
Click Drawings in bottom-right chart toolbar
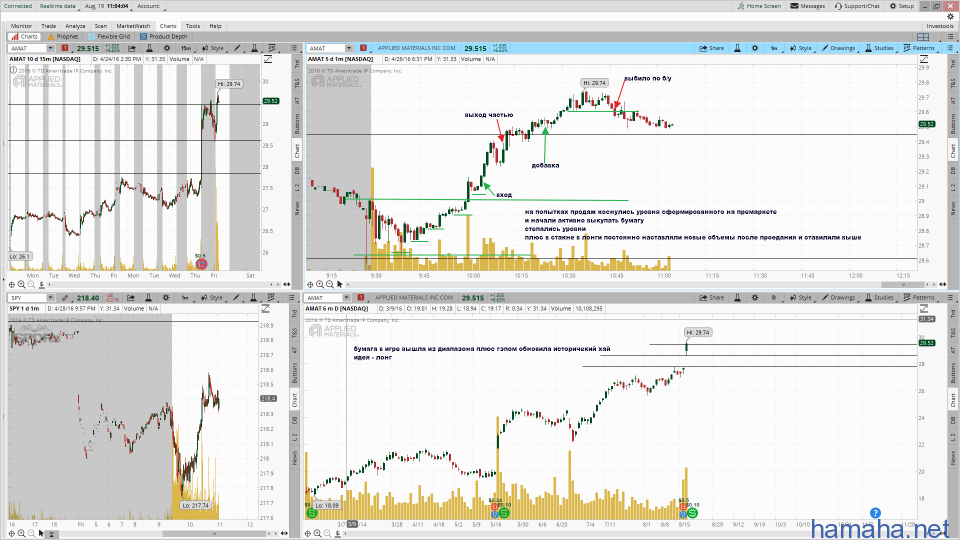coord(838,298)
